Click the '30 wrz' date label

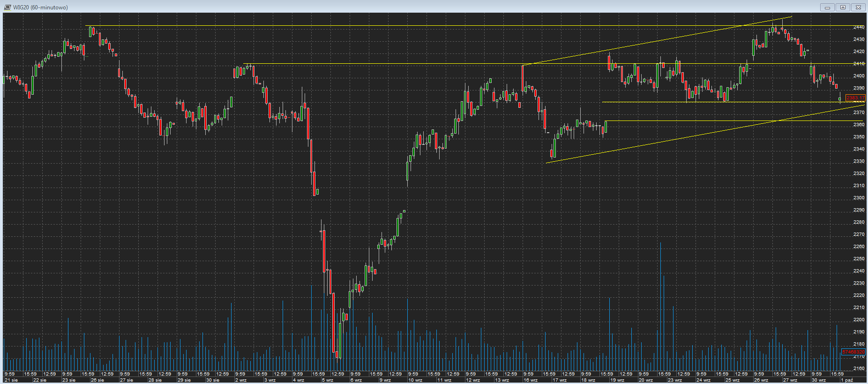pos(819,380)
